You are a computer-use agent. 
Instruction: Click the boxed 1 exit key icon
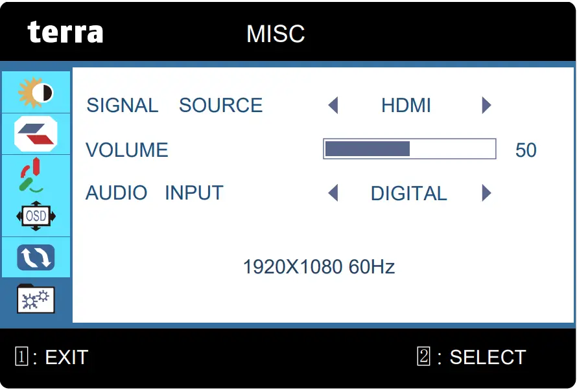pos(21,356)
